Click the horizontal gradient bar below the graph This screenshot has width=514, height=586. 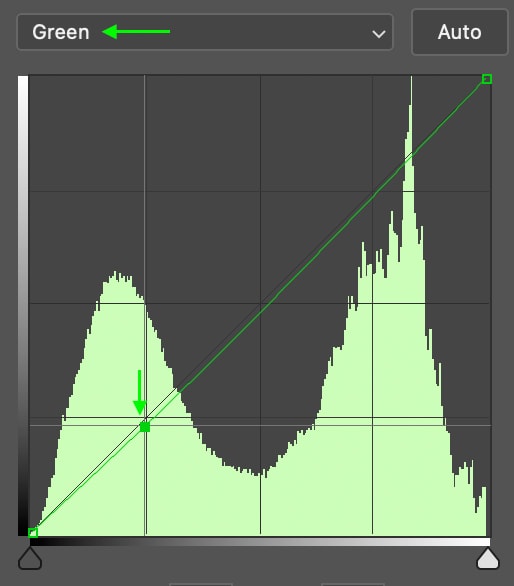[x=260, y=542]
